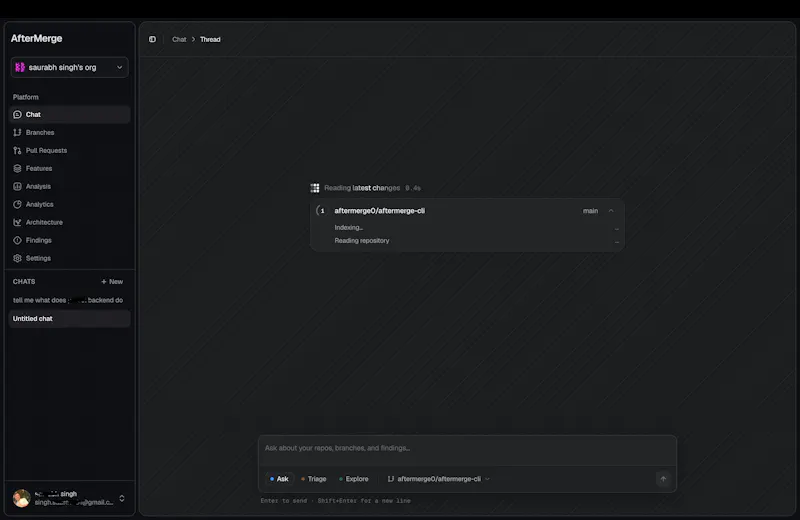Click the Analysis icon in sidebar

pos(17,186)
